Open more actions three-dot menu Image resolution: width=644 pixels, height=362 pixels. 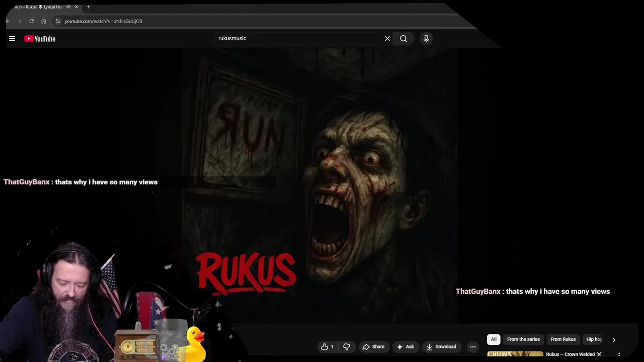pyautogui.click(x=473, y=346)
